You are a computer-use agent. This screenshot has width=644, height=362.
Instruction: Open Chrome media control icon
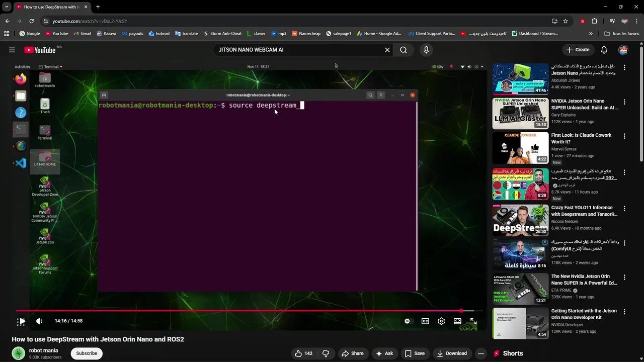point(612,21)
